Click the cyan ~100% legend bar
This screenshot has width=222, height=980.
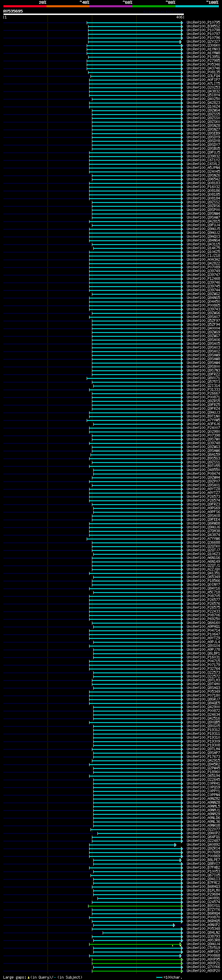tap(197, 6)
